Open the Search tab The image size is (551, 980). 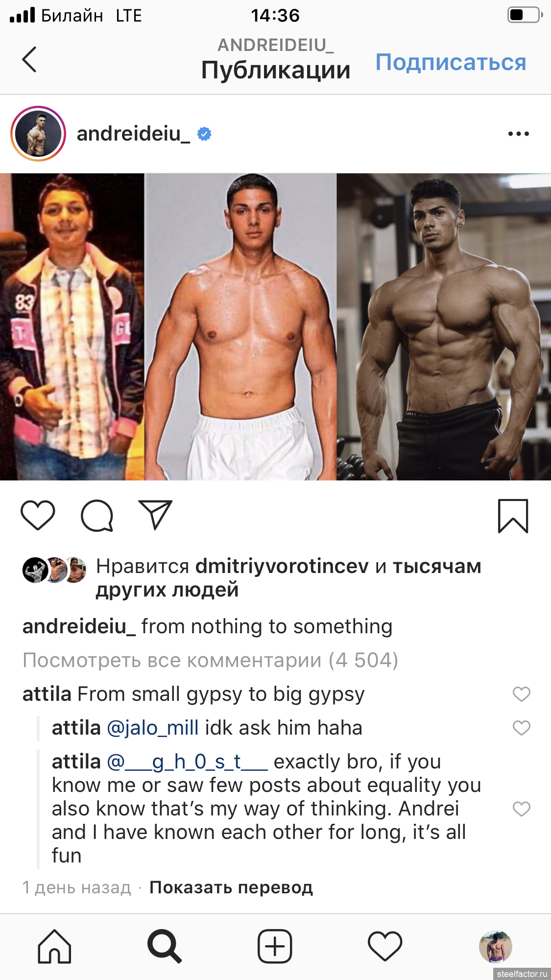click(x=165, y=946)
